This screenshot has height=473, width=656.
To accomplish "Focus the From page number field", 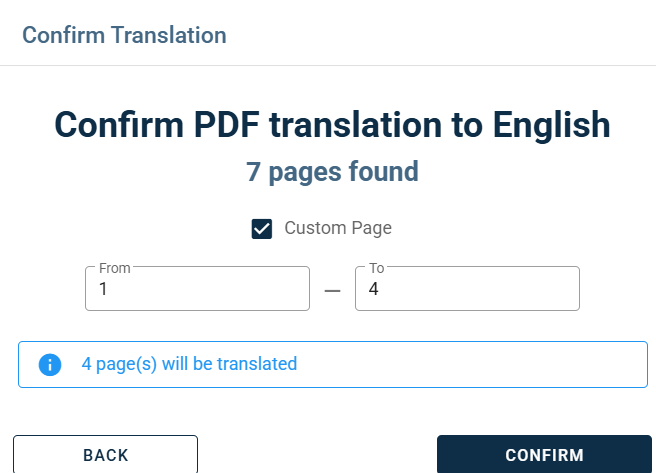I will (197, 289).
